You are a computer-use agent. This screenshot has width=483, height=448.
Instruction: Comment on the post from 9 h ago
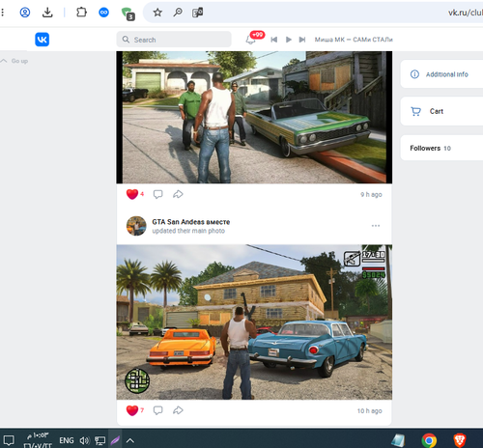[157, 194]
